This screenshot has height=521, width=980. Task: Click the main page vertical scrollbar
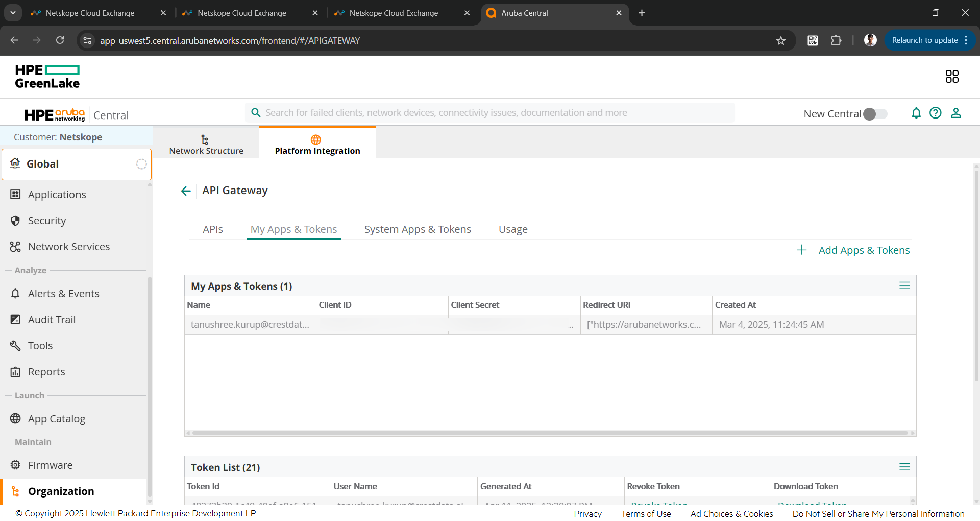point(976,276)
